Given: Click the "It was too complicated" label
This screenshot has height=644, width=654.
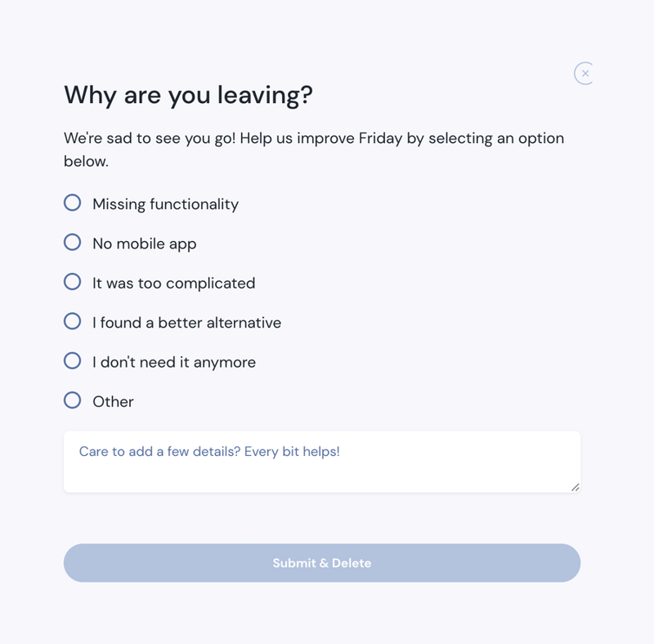Looking at the screenshot, I should coord(173,282).
